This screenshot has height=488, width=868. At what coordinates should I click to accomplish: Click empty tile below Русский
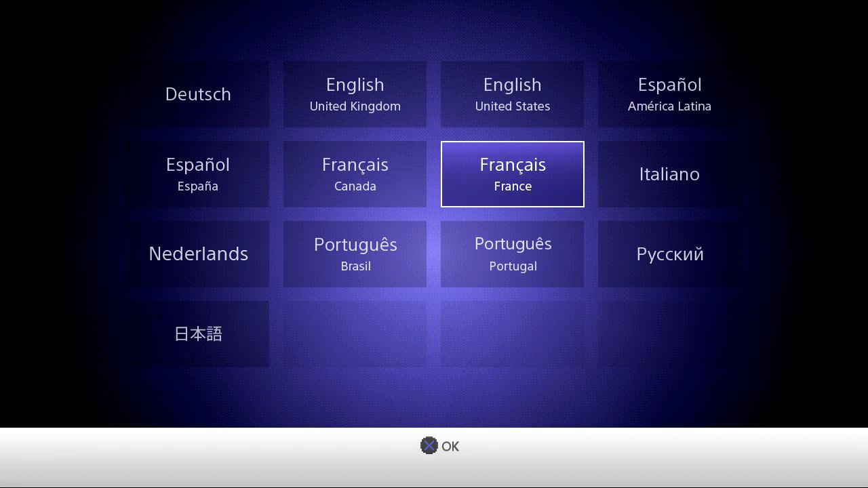[x=669, y=334]
